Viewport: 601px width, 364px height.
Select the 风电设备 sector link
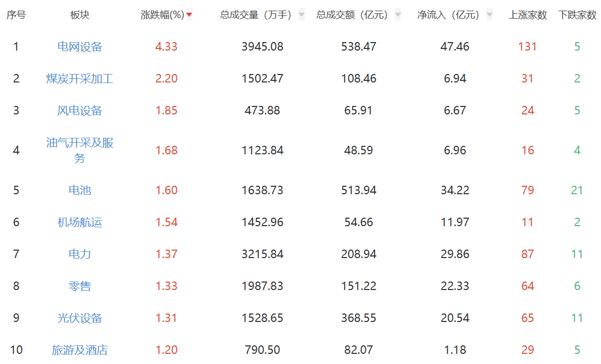80,111
